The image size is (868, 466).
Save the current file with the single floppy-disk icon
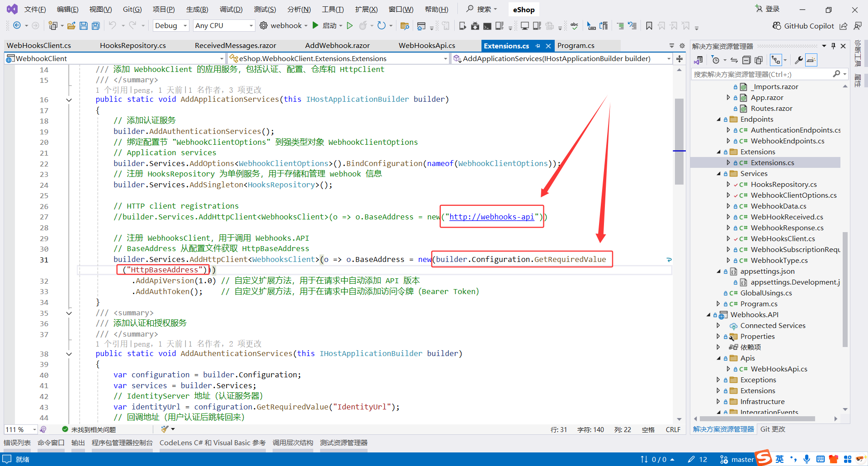pos(84,26)
